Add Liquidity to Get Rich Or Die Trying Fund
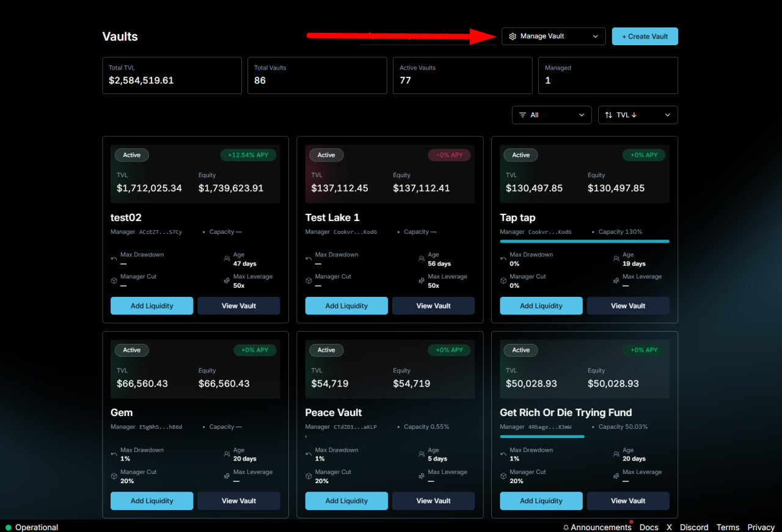 coord(541,501)
